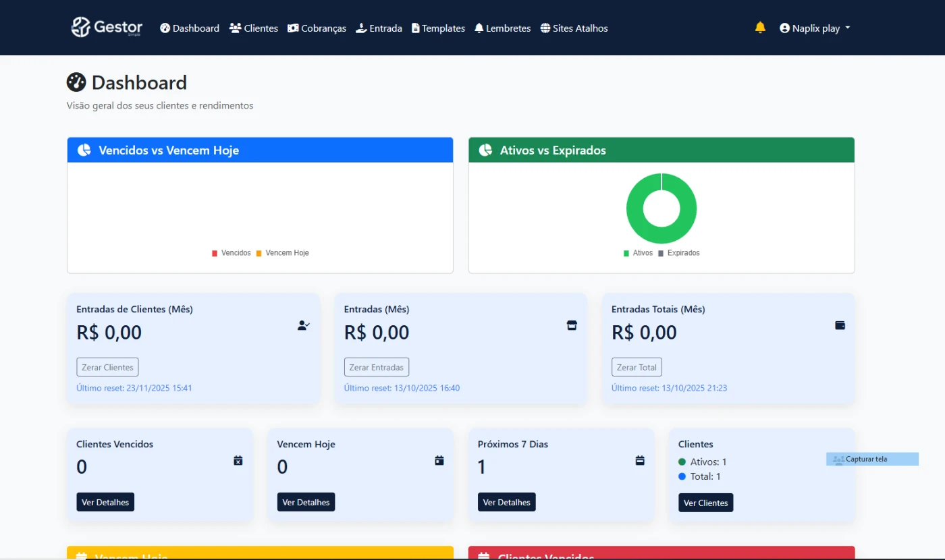Toggle the Vencidos legend item in chart
This screenshot has width=945, height=560.
coord(232,253)
